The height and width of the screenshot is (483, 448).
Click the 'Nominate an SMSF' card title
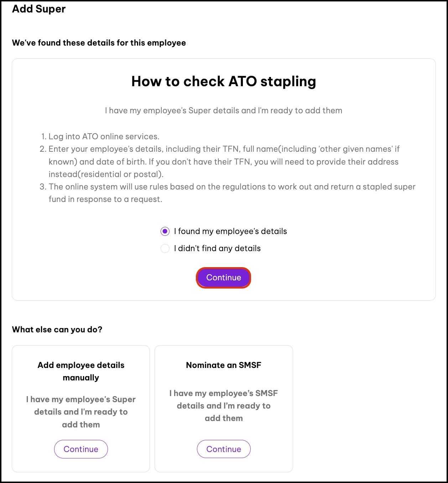(x=224, y=365)
